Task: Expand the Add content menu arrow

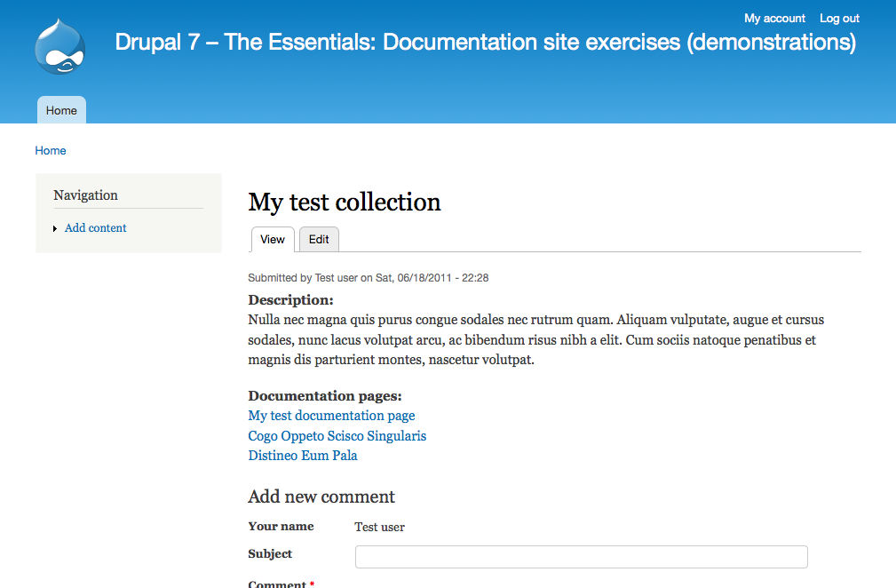Action: click(55, 229)
